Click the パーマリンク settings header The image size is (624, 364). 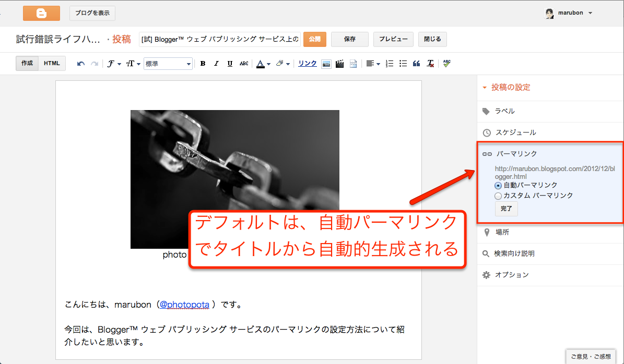pos(516,154)
